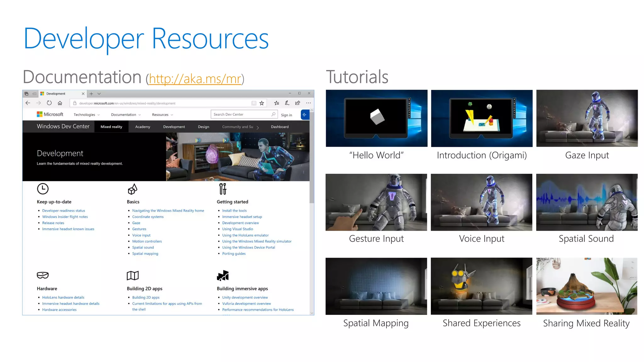Open the http://aka.ms/mr link
The height and width of the screenshot is (362, 644).
coord(195,79)
